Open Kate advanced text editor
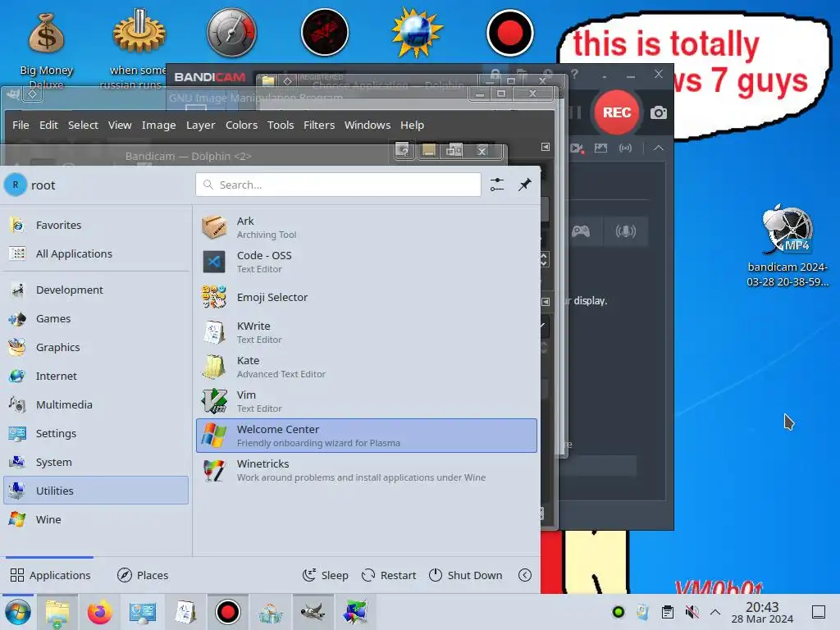The width and height of the screenshot is (840, 630). coord(367,367)
